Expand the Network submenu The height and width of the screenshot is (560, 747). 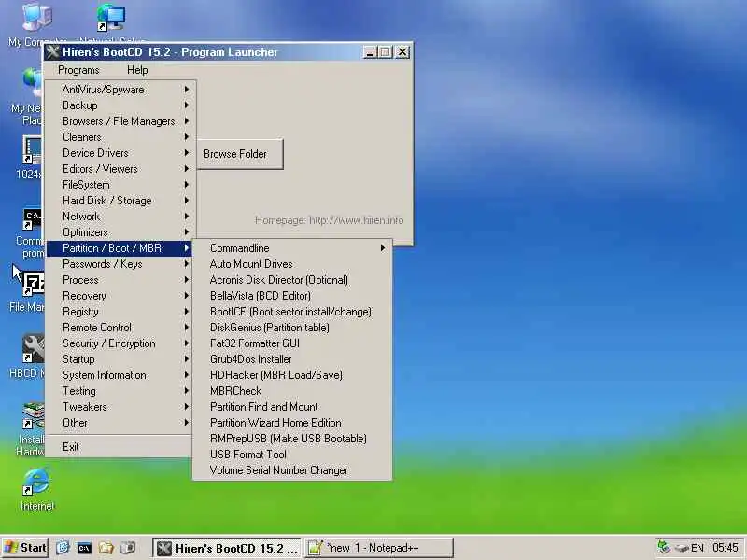click(120, 217)
